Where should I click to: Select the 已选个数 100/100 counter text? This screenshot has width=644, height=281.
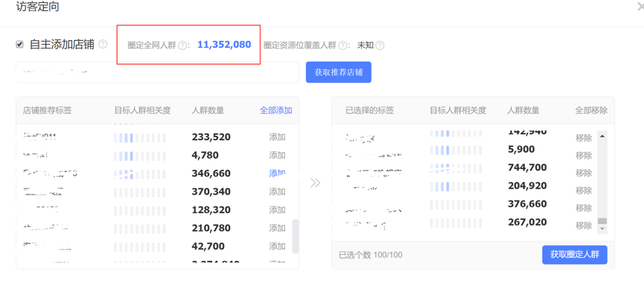371,255
